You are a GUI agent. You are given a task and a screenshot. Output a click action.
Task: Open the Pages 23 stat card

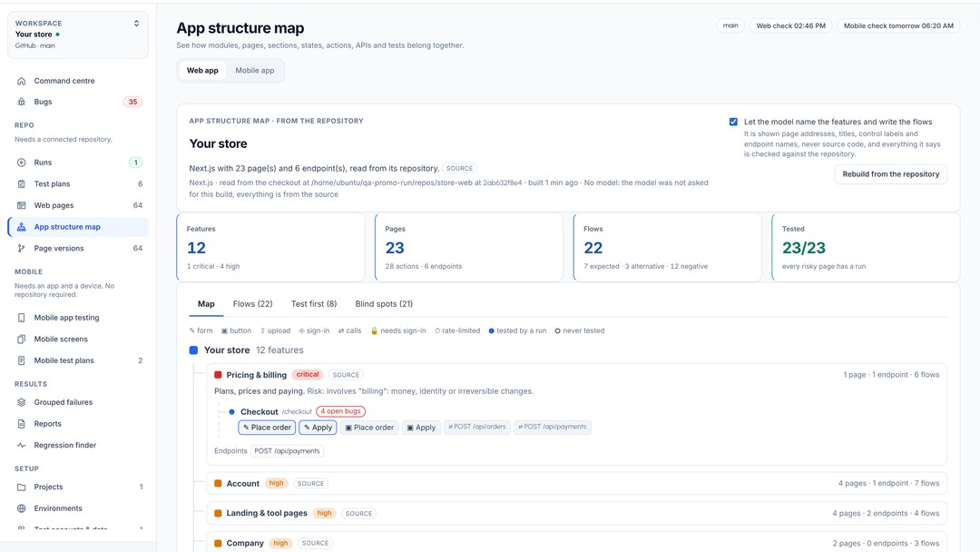pos(469,248)
